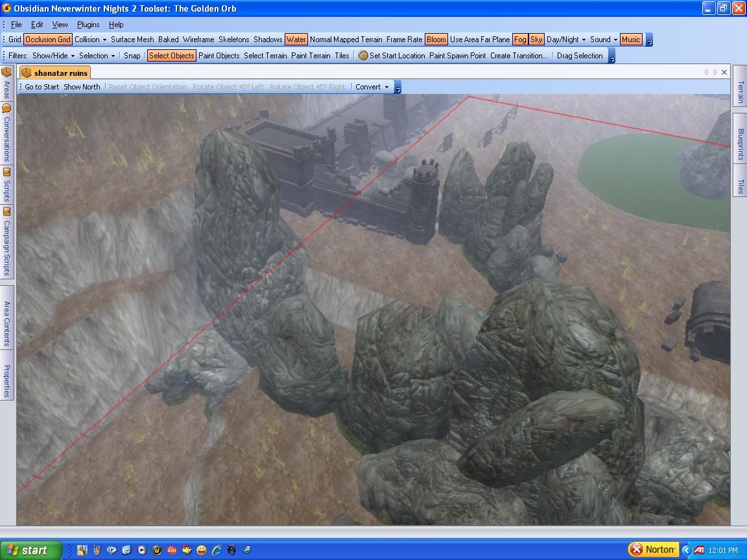This screenshot has height=560, width=747.
Task: Expand the Convert dropdown
Action: pyautogui.click(x=372, y=87)
